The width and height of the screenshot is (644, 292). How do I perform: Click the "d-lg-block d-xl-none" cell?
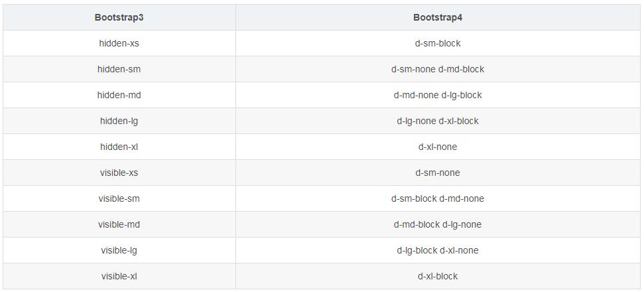[x=438, y=250]
